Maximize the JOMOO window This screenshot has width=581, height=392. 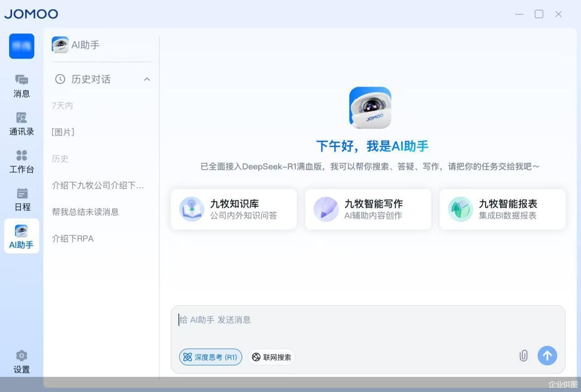pos(539,14)
